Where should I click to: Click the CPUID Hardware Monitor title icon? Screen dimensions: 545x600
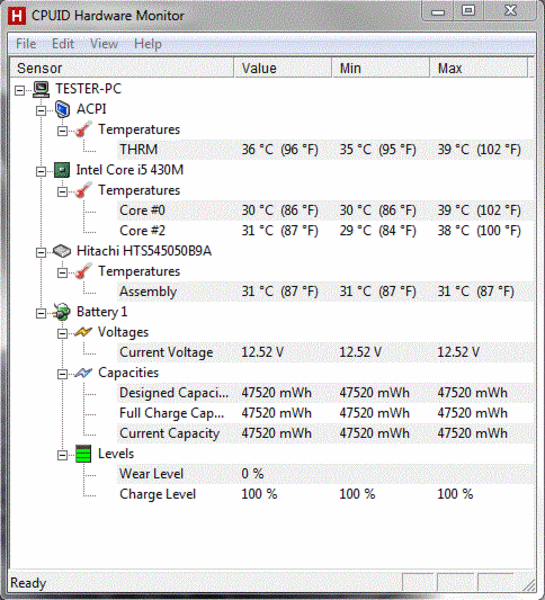(x=17, y=16)
